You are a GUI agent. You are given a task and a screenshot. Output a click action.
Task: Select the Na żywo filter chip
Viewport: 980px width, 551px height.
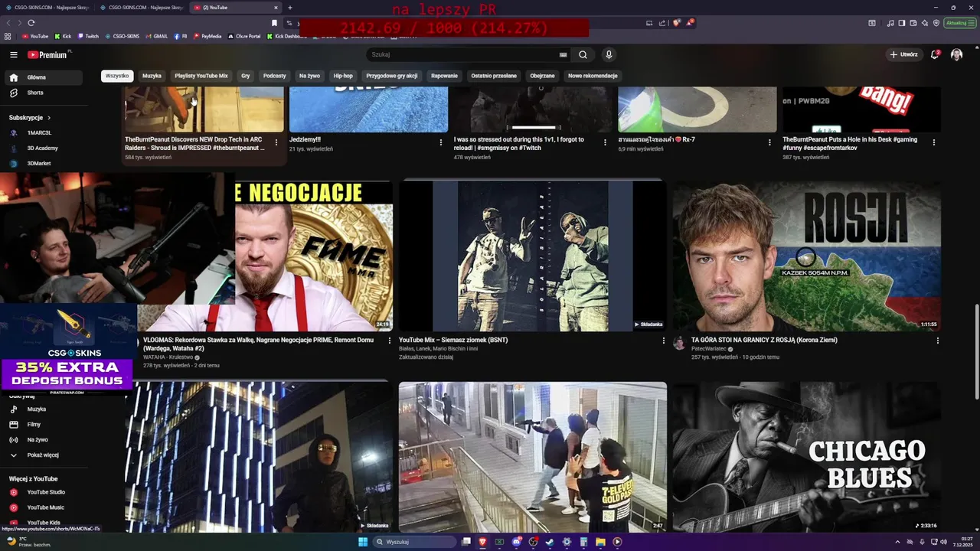(309, 76)
